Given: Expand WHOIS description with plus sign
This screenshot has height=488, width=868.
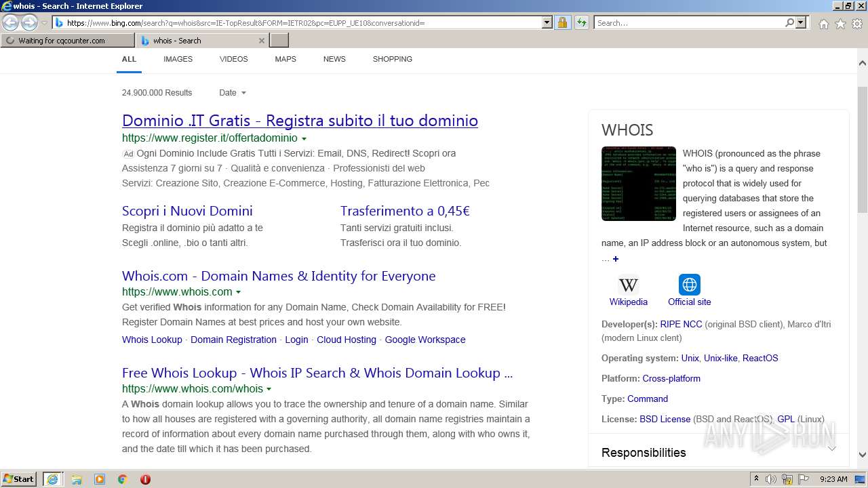Looking at the screenshot, I should click(616, 259).
